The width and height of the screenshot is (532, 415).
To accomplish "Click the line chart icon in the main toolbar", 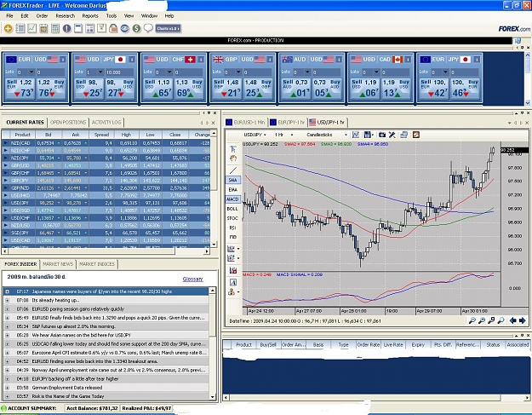I will pyautogui.click(x=31, y=28).
